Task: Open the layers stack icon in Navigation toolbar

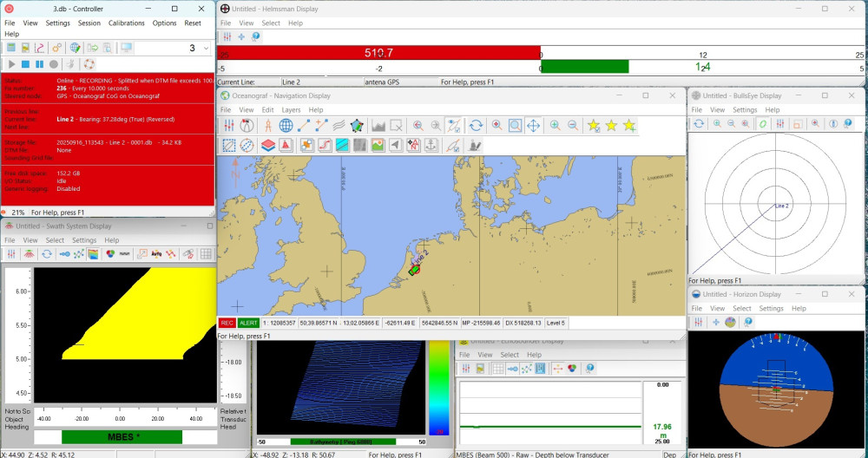Action: pos(267,146)
